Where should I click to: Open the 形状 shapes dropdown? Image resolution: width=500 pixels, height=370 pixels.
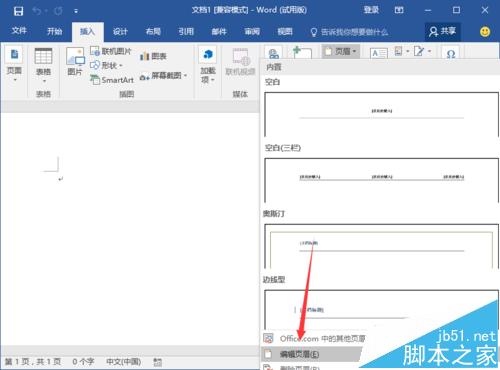pyautogui.click(x=106, y=65)
